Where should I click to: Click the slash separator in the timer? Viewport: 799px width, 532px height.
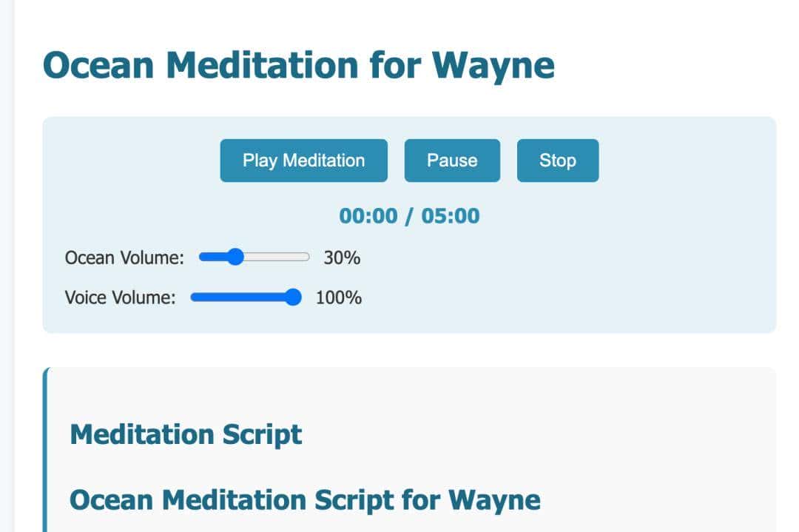pos(409,216)
